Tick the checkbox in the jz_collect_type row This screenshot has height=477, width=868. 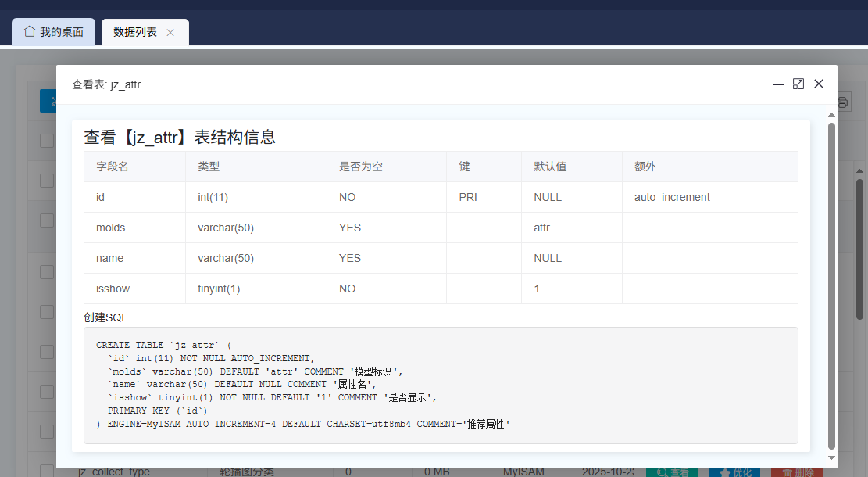click(47, 472)
